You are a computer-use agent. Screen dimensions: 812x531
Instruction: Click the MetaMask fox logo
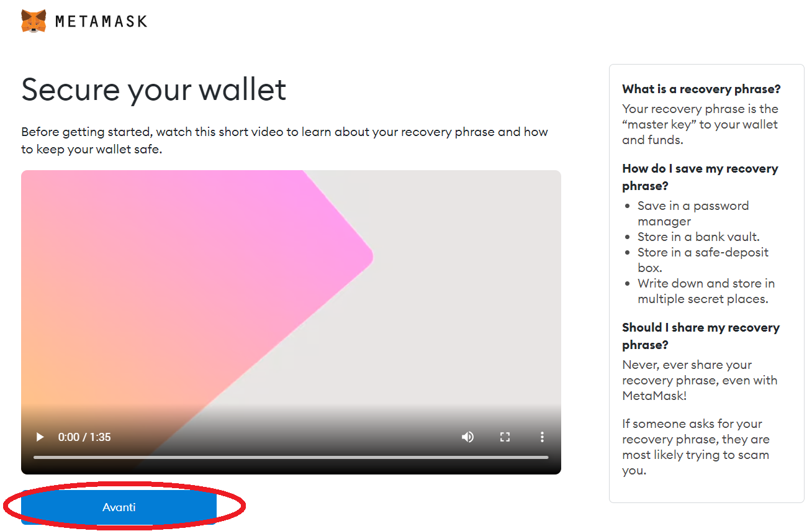coord(34,21)
